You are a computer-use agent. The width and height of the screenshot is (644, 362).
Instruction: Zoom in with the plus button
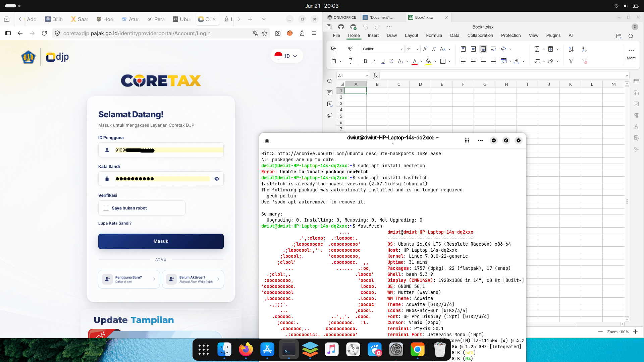coord(635,332)
